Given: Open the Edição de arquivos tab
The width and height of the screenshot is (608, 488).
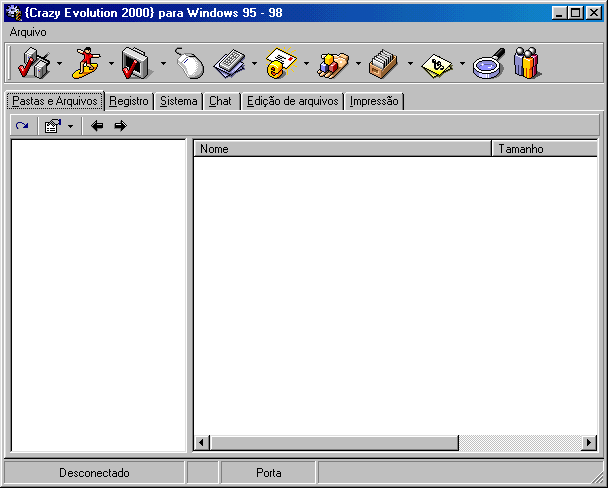Looking at the screenshot, I should click(x=292, y=101).
